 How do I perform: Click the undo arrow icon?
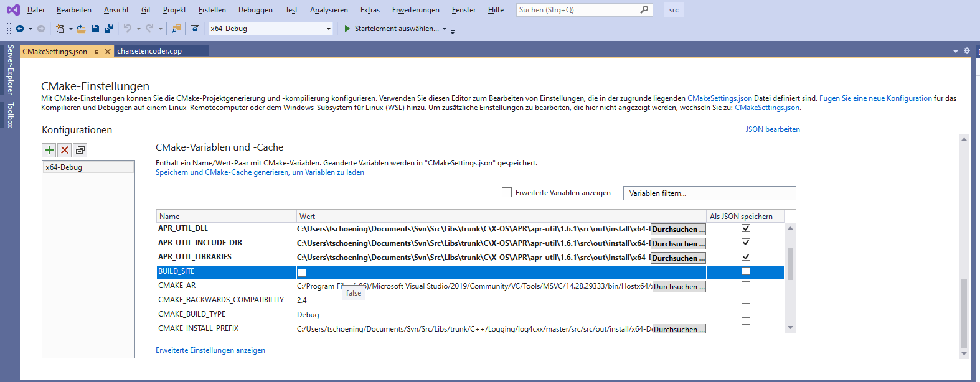(x=128, y=29)
